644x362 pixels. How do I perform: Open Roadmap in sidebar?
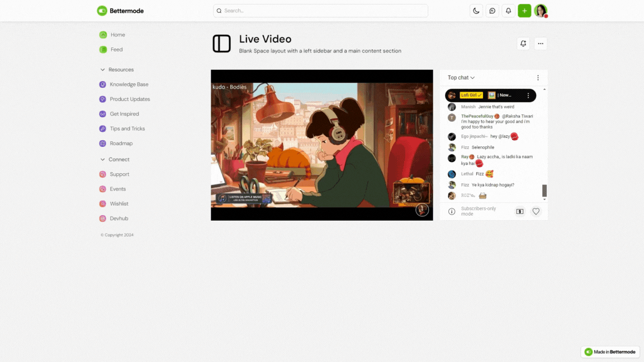121,144
